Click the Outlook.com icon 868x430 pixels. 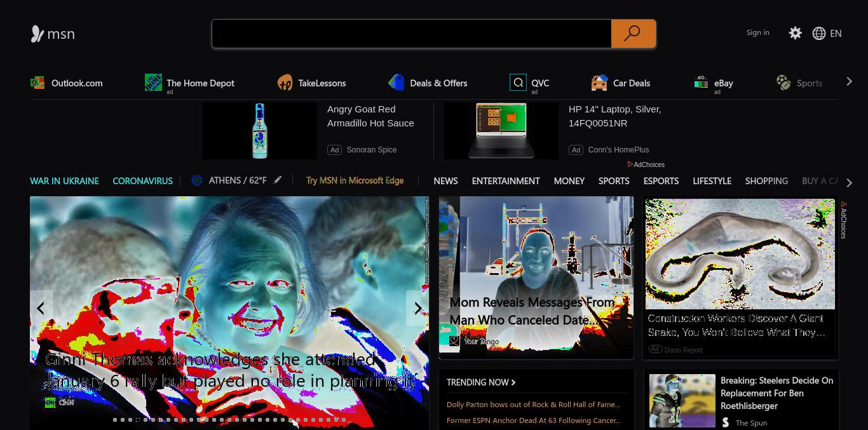click(37, 83)
